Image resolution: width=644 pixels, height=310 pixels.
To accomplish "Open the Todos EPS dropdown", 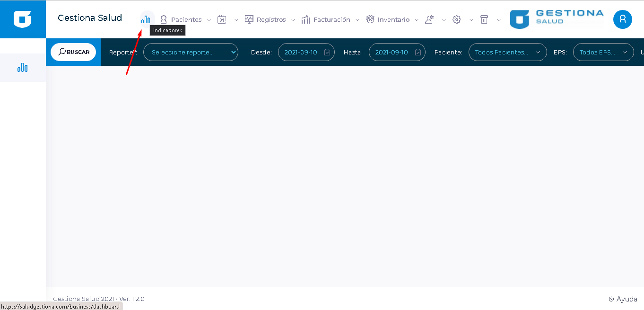I will [x=603, y=53].
